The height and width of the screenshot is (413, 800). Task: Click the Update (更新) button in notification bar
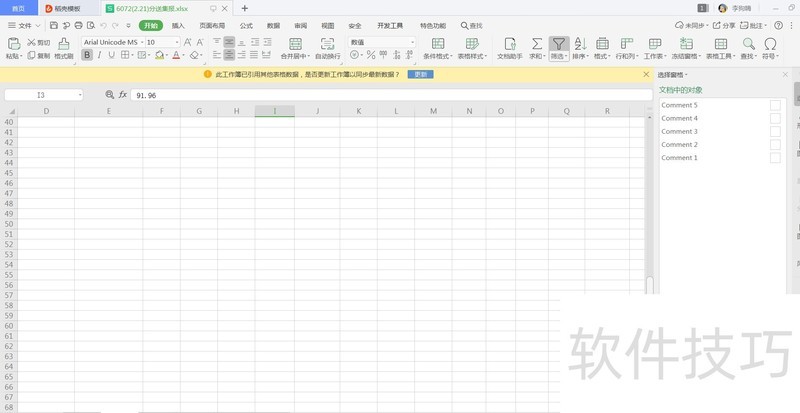click(420, 75)
